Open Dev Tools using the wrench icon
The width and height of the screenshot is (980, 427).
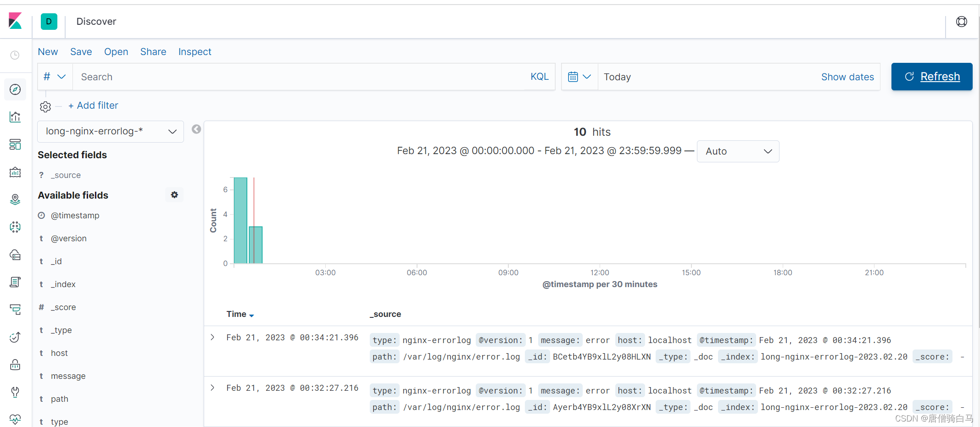(15, 392)
